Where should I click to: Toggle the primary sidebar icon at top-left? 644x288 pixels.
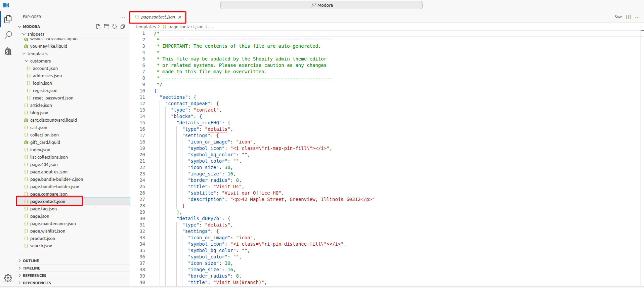point(6,5)
